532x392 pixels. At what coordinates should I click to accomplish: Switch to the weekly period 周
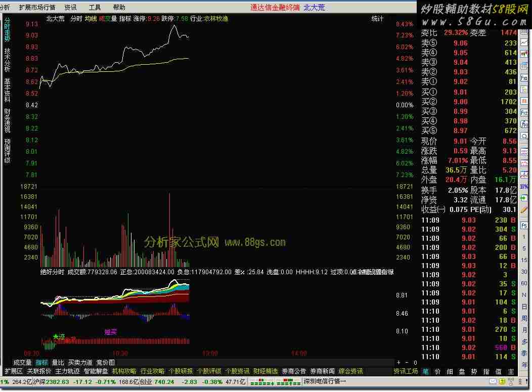524,318
